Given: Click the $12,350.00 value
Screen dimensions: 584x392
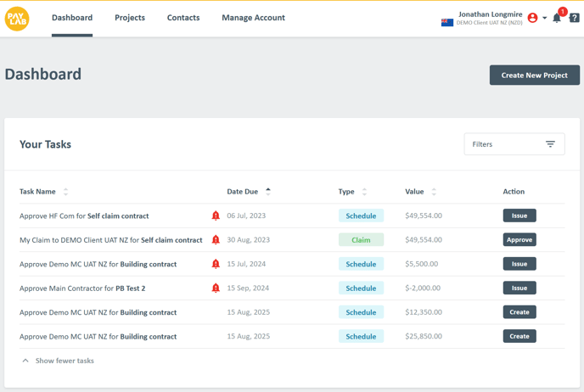Looking at the screenshot, I should pyautogui.click(x=424, y=312).
